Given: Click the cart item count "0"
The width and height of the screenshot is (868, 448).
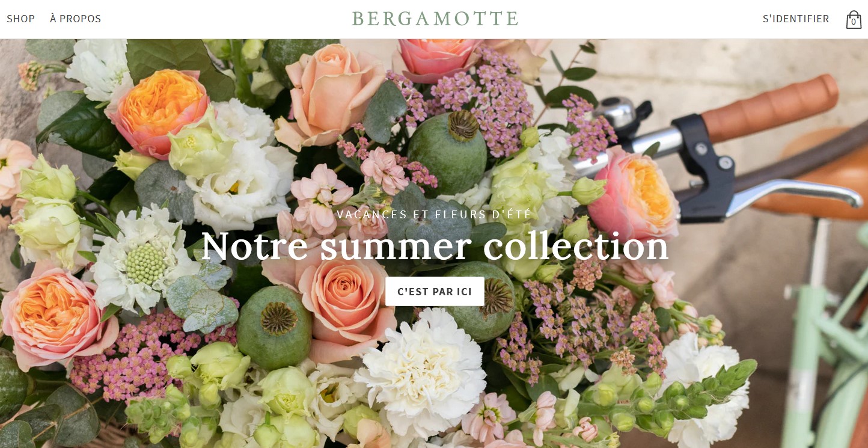Looking at the screenshot, I should 854,22.
